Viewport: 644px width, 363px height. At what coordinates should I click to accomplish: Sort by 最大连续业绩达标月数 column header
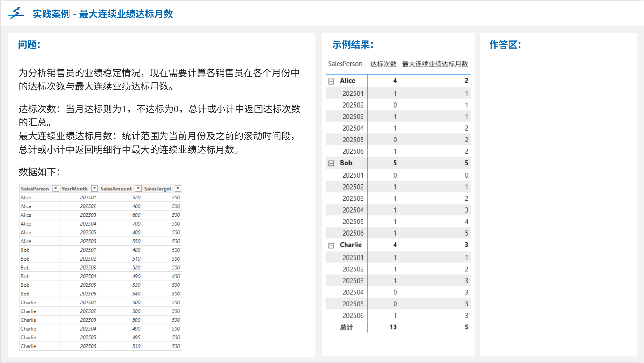435,64
